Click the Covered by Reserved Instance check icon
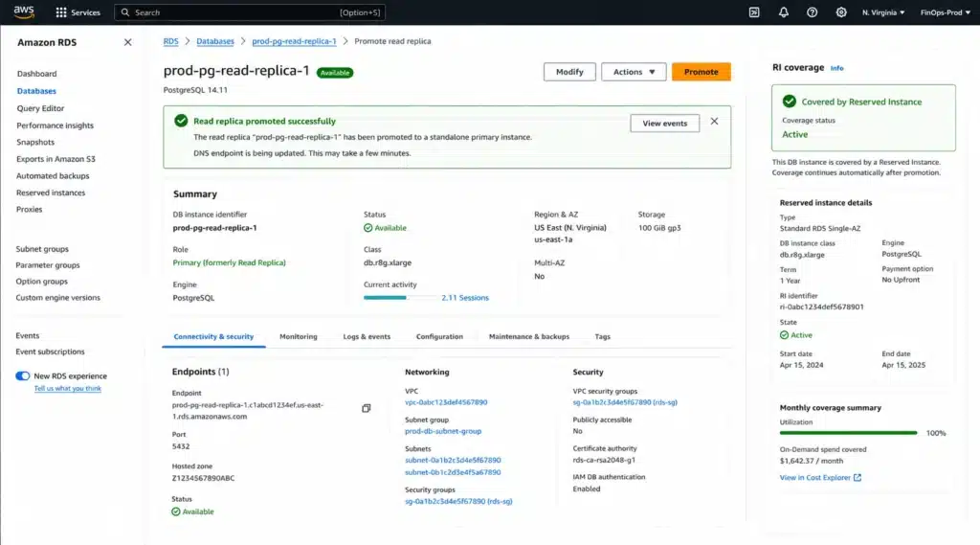 790,102
